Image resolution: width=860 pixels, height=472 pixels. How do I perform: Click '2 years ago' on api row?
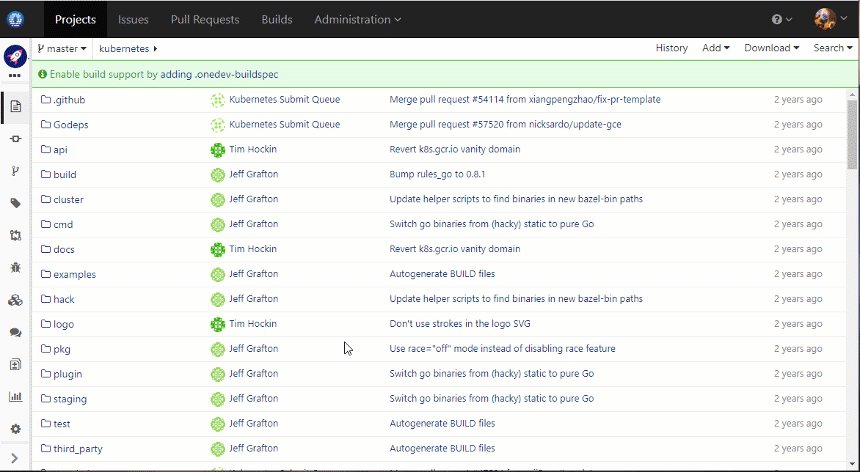click(798, 150)
